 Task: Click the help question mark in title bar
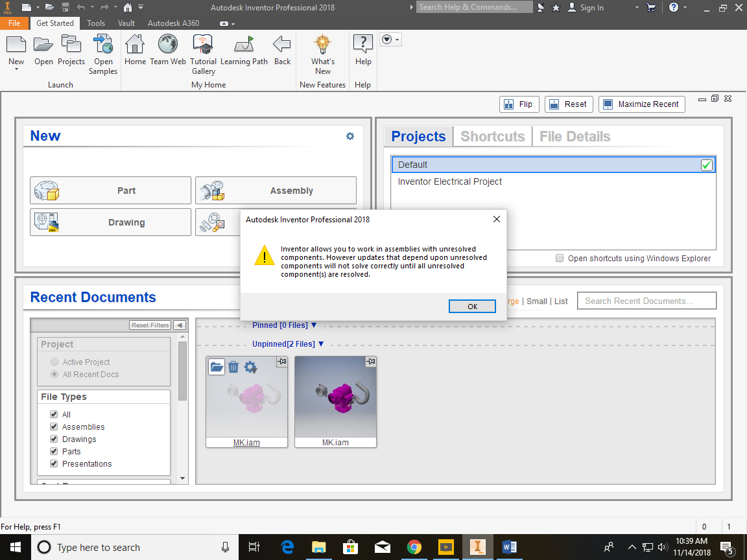pyautogui.click(x=674, y=7)
